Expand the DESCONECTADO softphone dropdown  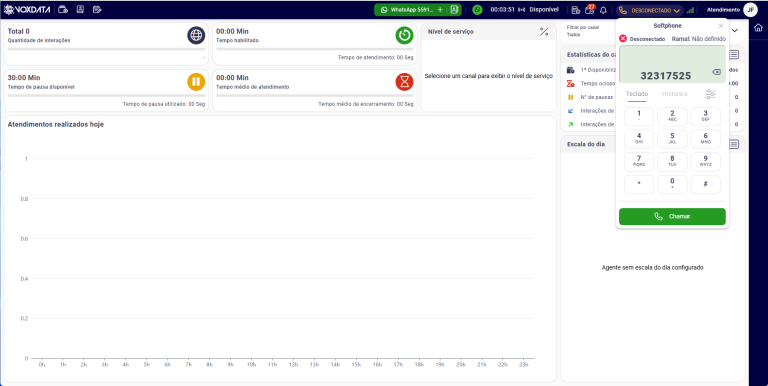coord(650,10)
